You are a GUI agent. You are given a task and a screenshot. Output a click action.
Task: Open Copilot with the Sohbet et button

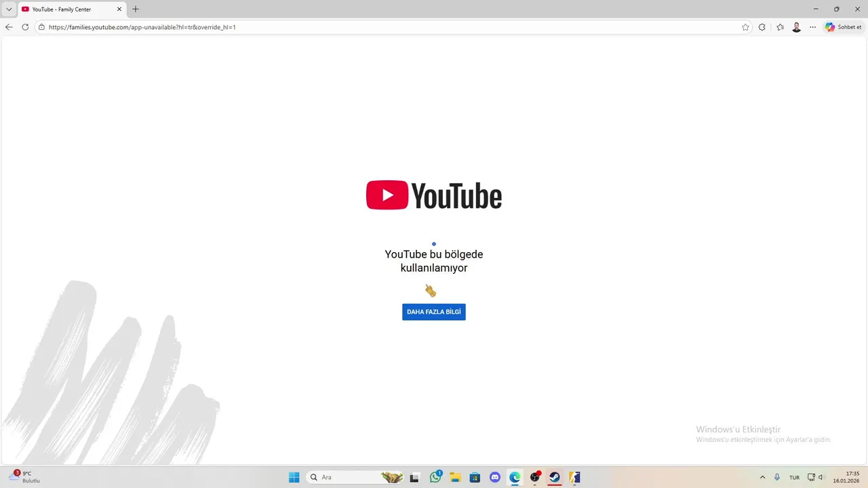tap(844, 27)
